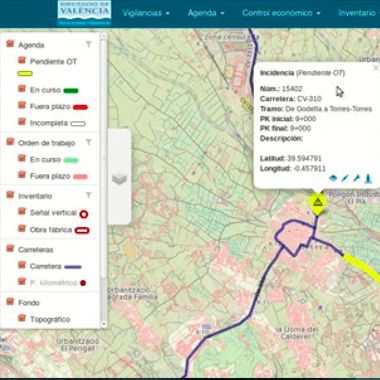Open the Agenda filter funnel icon

point(89,44)
